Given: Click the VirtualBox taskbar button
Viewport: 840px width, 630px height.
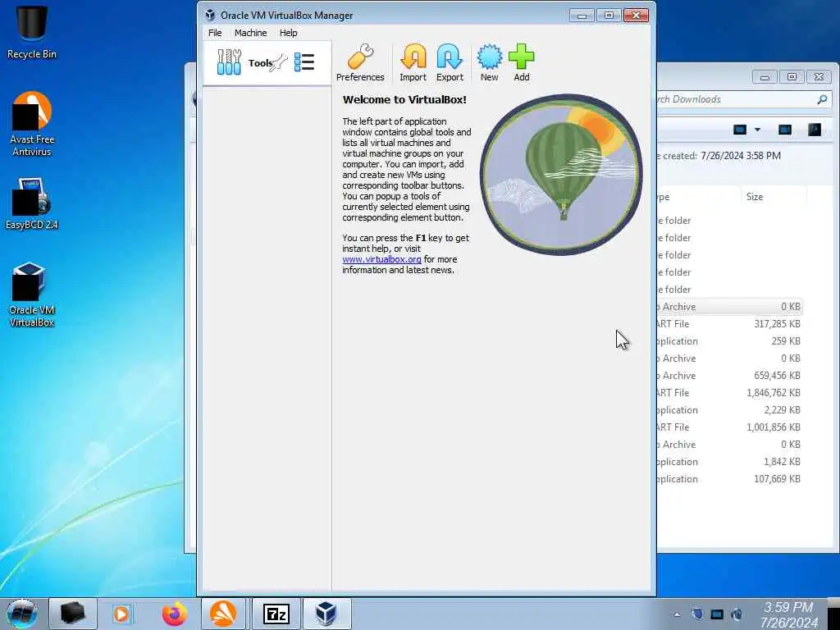Looking at the screenshot, I should tap(326, 614).
